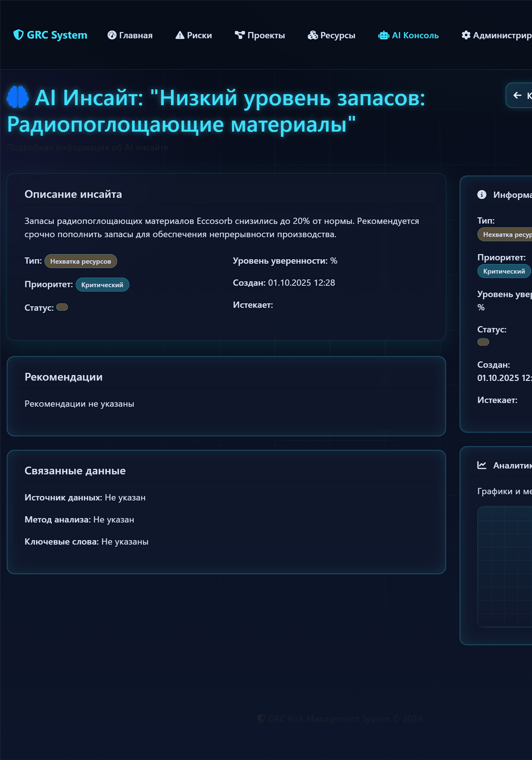
Task: Click the text 'Рекомендации не указаны'
Action: [79, 404]
